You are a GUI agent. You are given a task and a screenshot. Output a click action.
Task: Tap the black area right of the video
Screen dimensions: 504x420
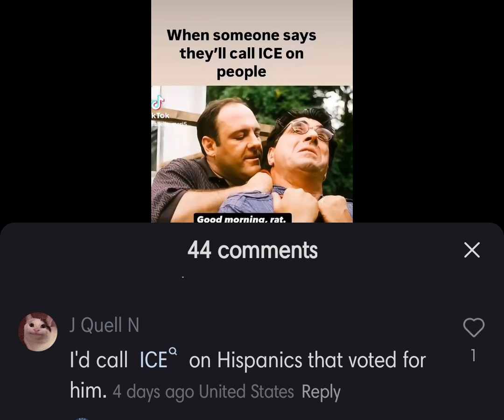[428, 111]
